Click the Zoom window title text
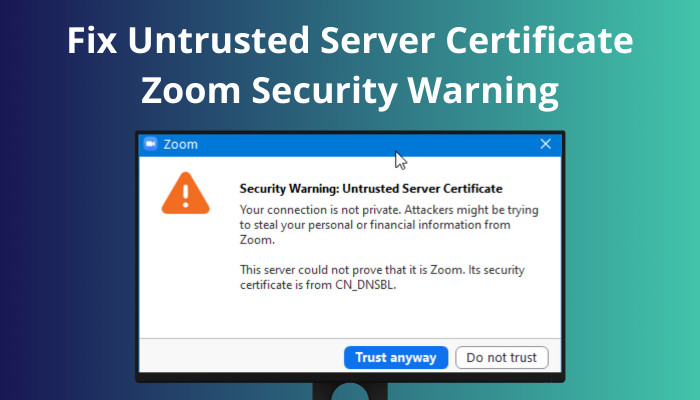This screenshot has height=400, width=700. point(181,144)
